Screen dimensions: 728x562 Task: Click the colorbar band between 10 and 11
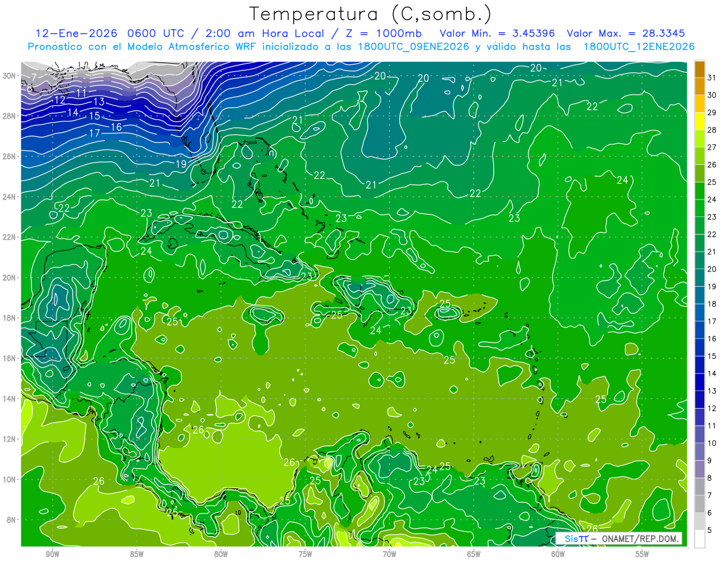699,434
